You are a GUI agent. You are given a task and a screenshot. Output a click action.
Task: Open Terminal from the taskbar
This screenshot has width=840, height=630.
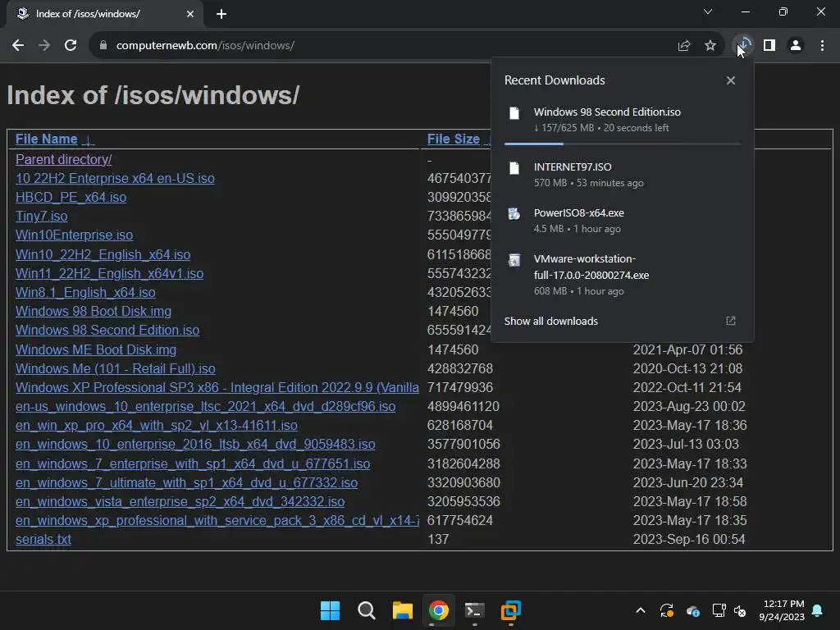475,610
